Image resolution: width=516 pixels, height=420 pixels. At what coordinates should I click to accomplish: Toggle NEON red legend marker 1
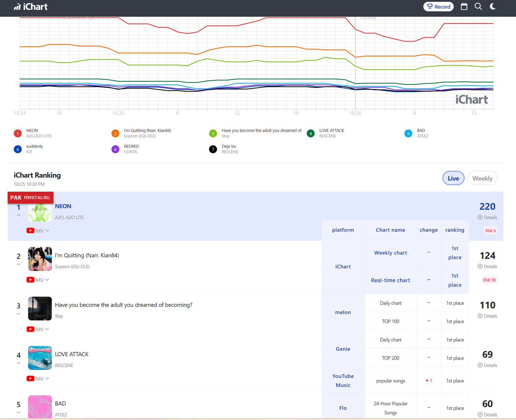(x=18, y=133)
